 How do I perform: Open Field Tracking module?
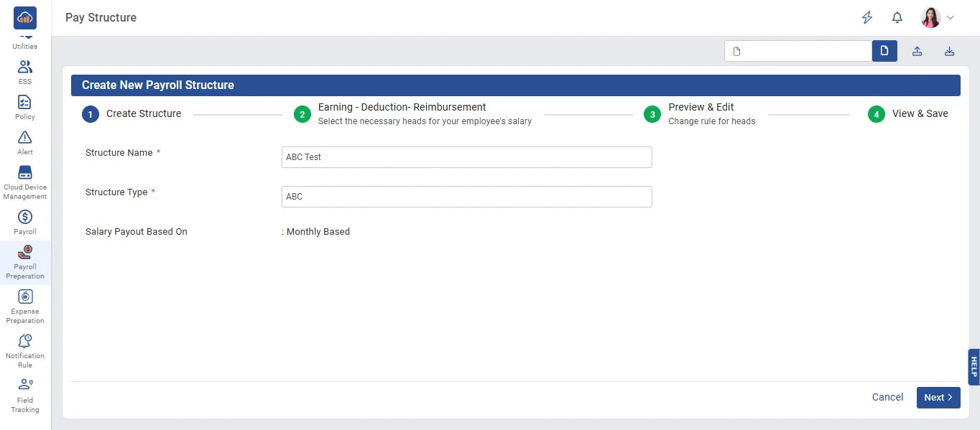[x=25, y=395]
